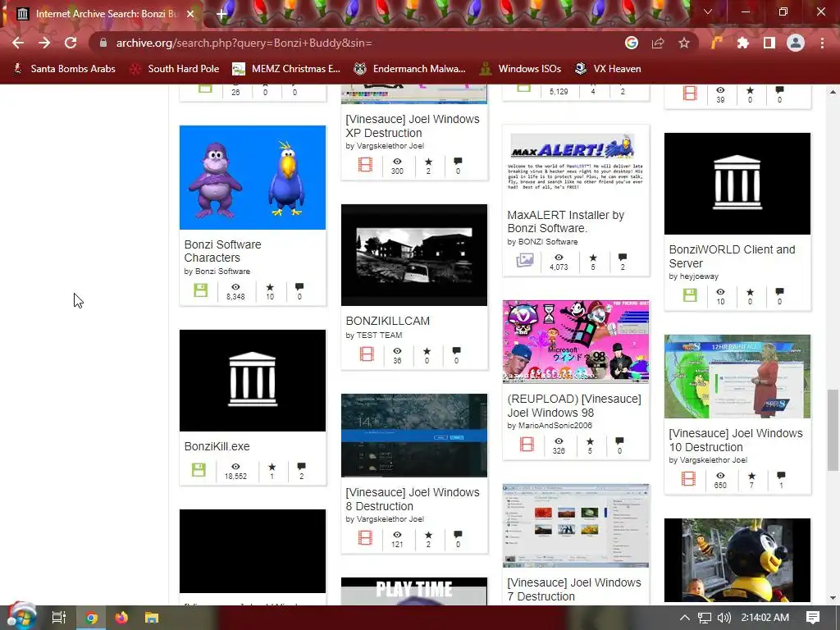
Task: Click the Google icon in address bar
Action: click(x=632, y=43)
